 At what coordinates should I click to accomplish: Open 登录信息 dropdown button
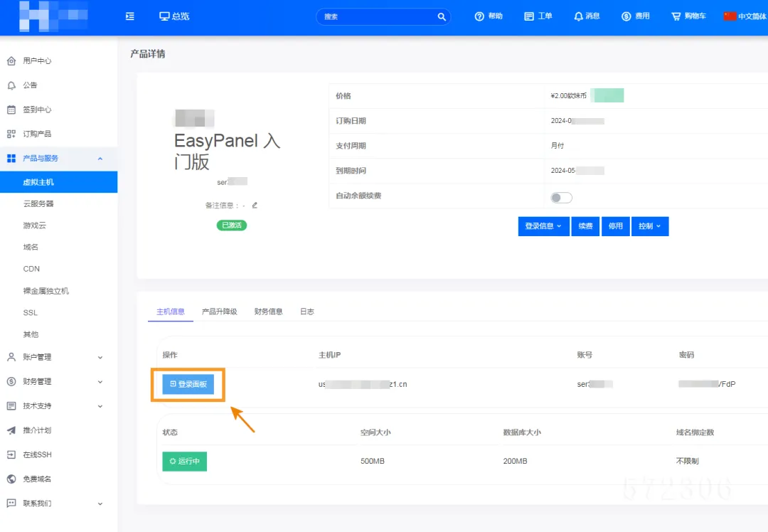click(x=544, y=226)
